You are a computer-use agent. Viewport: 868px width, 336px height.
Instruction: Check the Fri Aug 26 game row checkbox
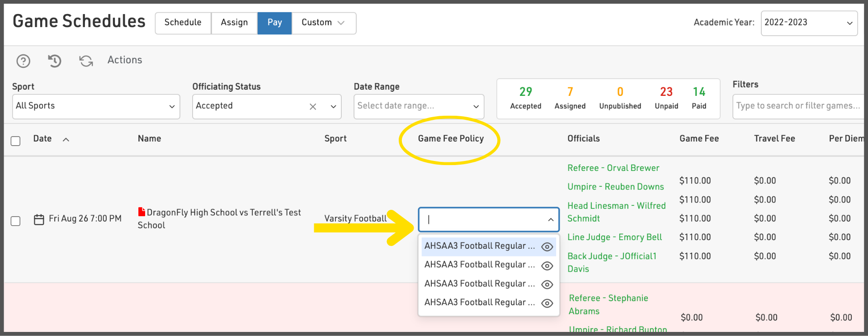click(x=16, y=221)
